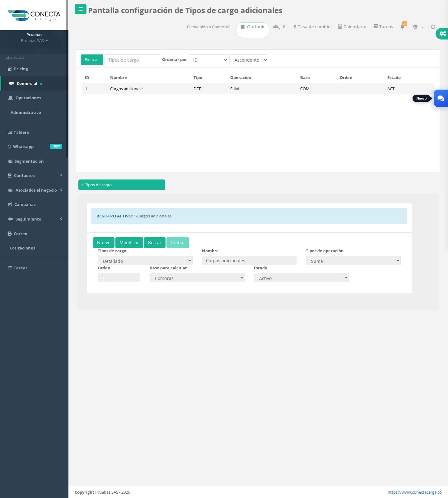Open the green settings gears panel

[442, 34]
